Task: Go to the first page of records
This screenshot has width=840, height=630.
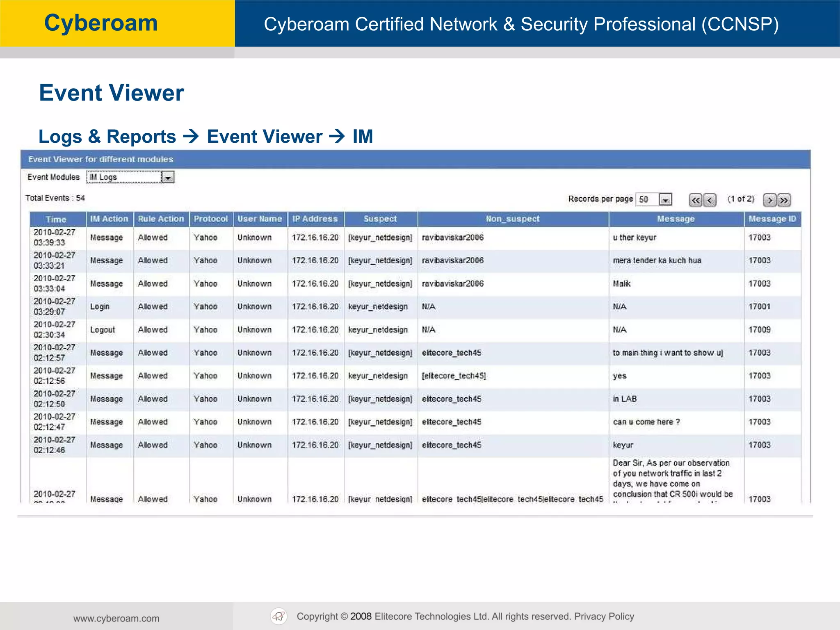Action: [x=695, y=200]
